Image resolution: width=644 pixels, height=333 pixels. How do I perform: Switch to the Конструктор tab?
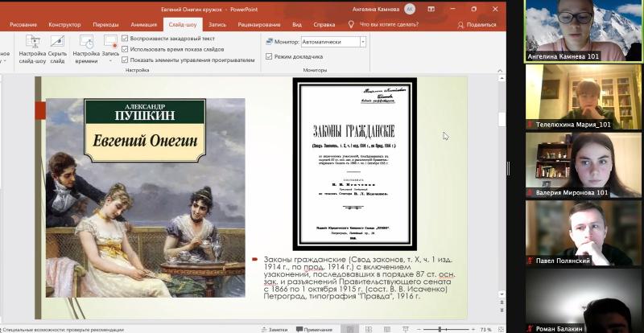pyautogui.click(x=64, y=25)
